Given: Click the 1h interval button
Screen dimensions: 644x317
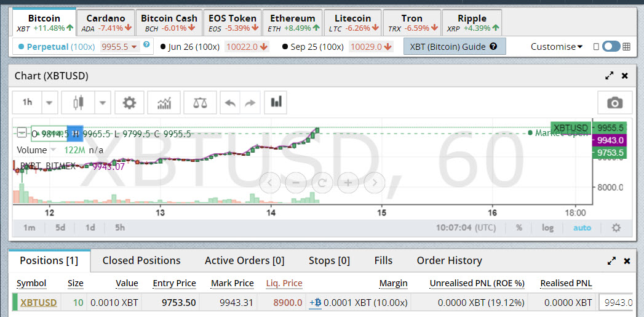Looking at the screenshot, I should 27,102.
